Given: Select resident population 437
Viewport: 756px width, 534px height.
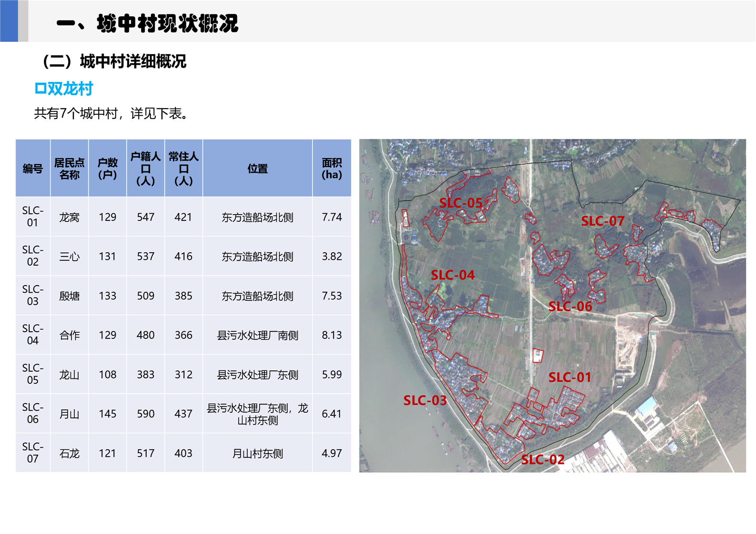Looking at the screenshot, I should [183, 414].
